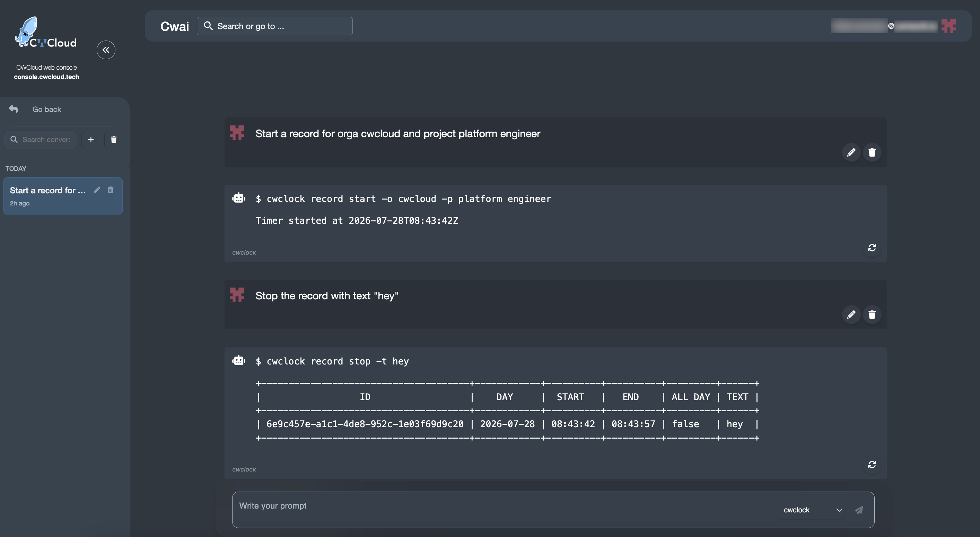Click the "$ cwclock record stop -t hey" command
This screenshot has width=980, height=537.
pyautogui.click(x=332, y=361)
